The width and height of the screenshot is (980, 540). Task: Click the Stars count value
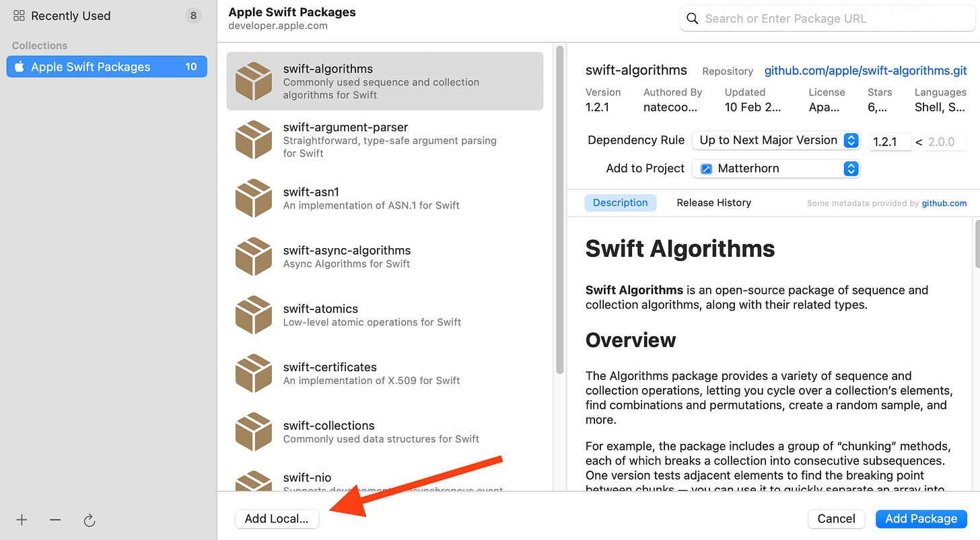coord(877,107)
